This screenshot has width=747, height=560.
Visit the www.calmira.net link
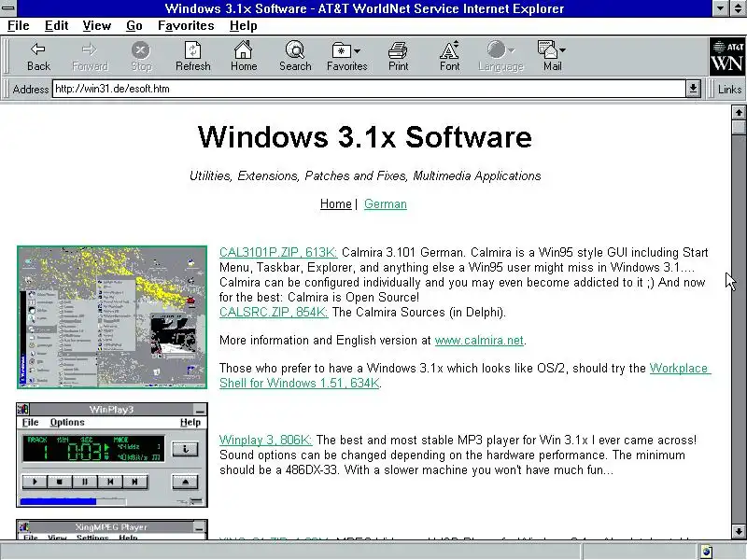click(x=479, y=340)
